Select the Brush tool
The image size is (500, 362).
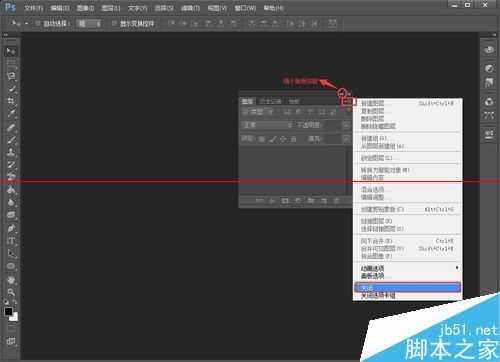[x=11, y=139]
